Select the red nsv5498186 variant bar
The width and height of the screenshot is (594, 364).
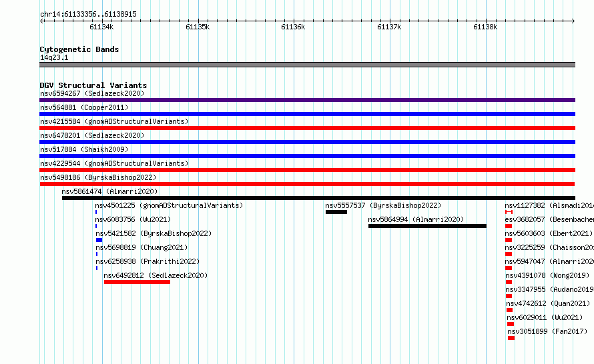click(x=307, y=184)
